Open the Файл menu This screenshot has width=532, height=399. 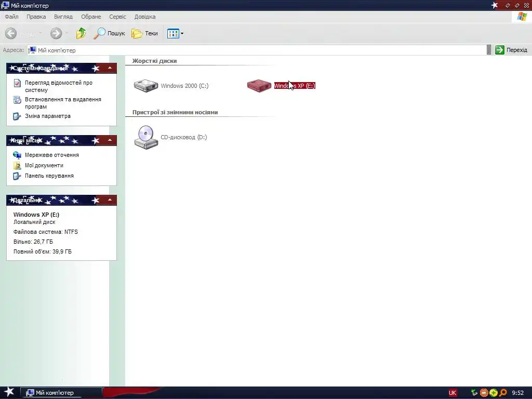[11, 17]
